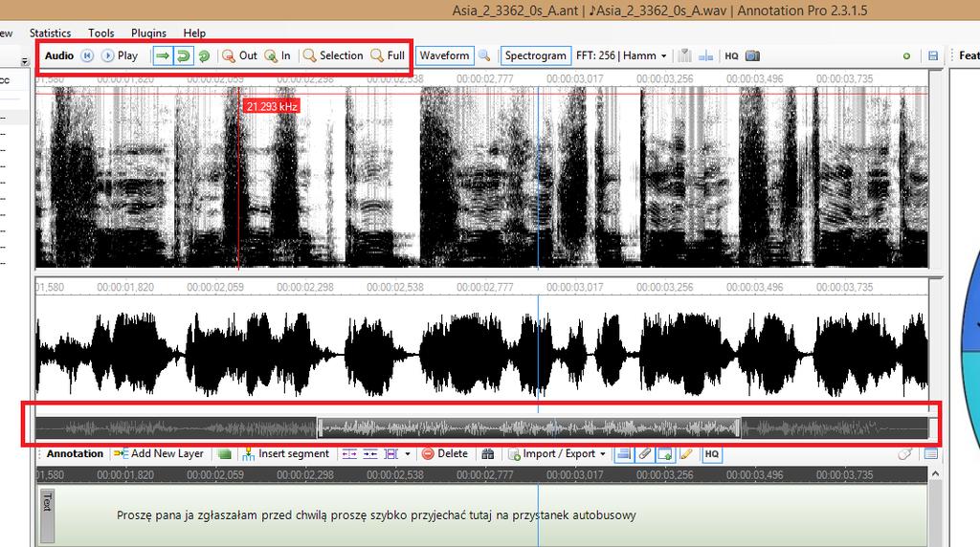Click the scroll-up arrow of annotation scrollbar
Screen dimensions: 980x547
[x=936, y=474]
